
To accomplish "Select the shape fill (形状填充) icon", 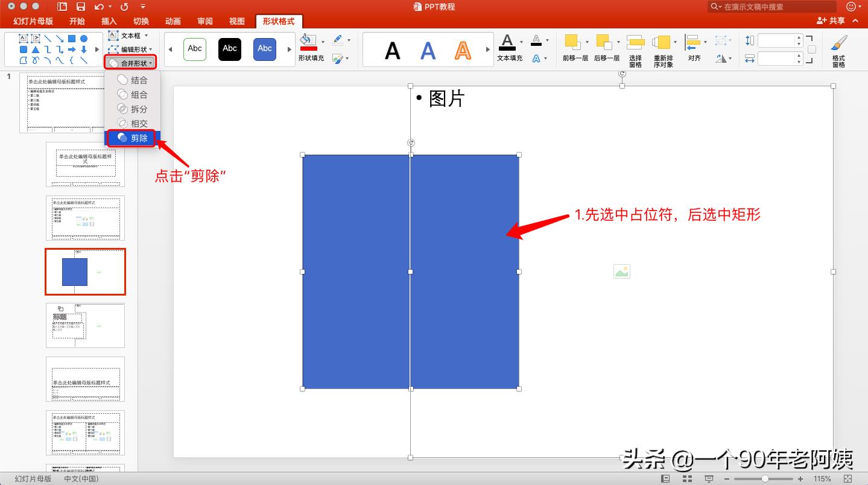I will pos(308,42).
